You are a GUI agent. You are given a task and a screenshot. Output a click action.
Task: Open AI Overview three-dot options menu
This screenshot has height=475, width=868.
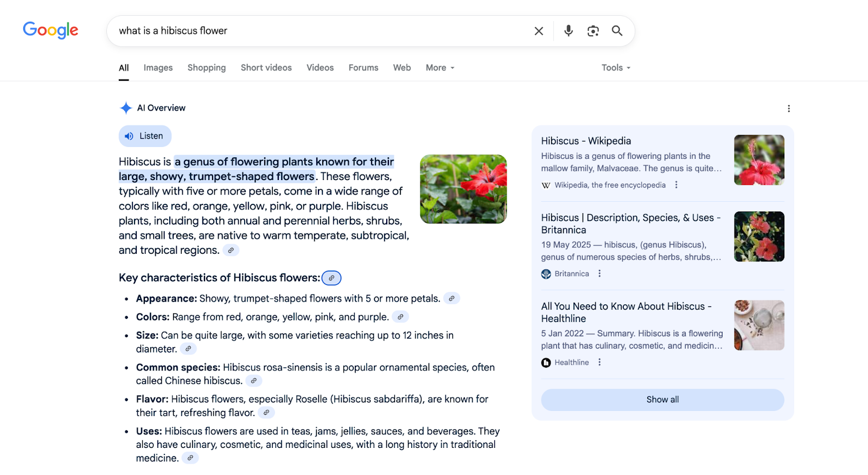click(788, 108)
